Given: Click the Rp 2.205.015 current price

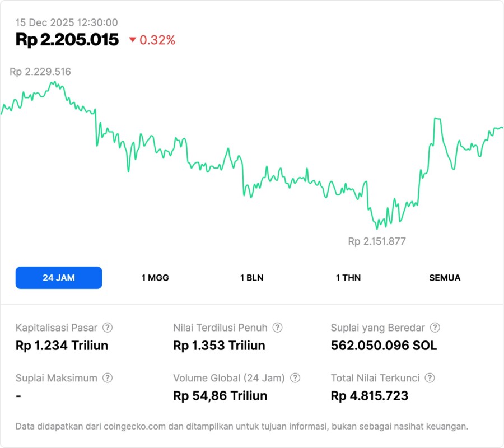Looking at the screenshot, I should 67,39.
